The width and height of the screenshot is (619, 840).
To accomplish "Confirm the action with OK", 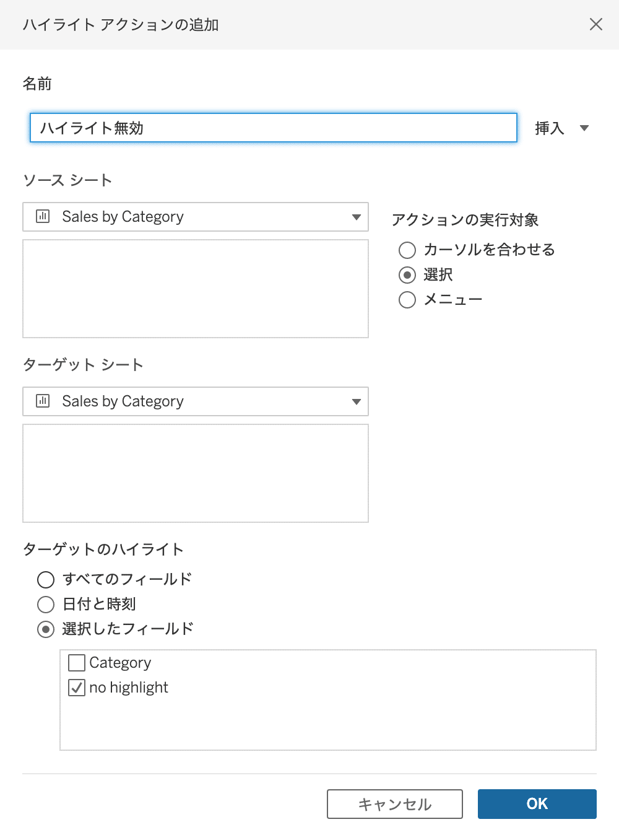I will 537,803.
